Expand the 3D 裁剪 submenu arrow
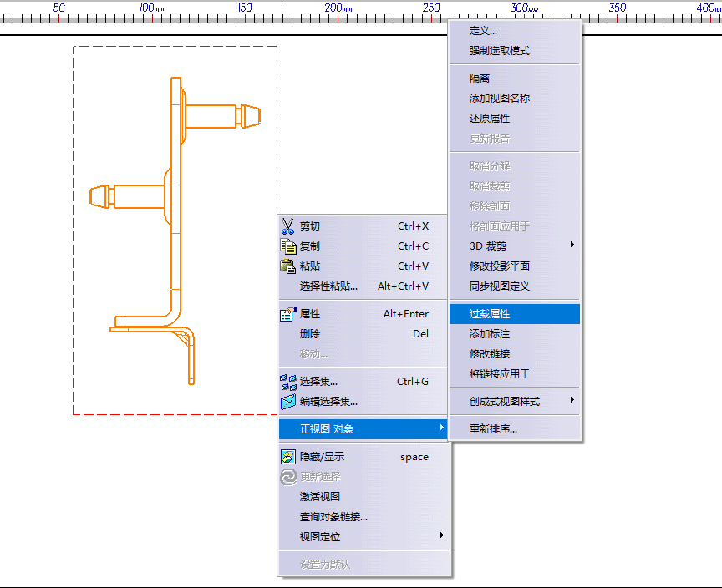This screenshot has height=588, width=722. click(572, 246)
